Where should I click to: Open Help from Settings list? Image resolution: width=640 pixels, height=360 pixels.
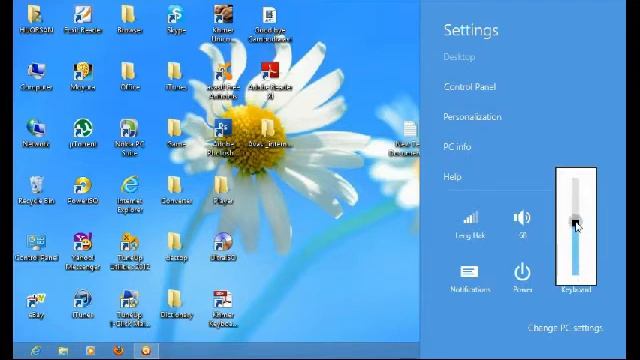(452, 177)
